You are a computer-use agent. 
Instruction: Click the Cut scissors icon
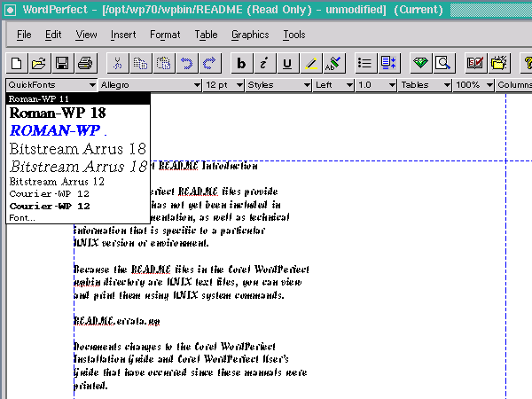117,63
